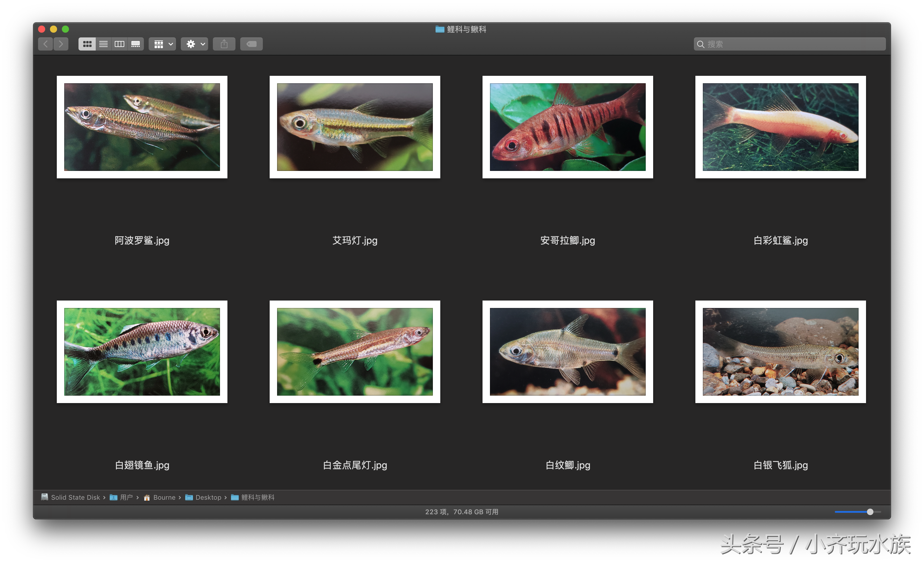Click the disk icon in path bar

click(x=45, y=497)
